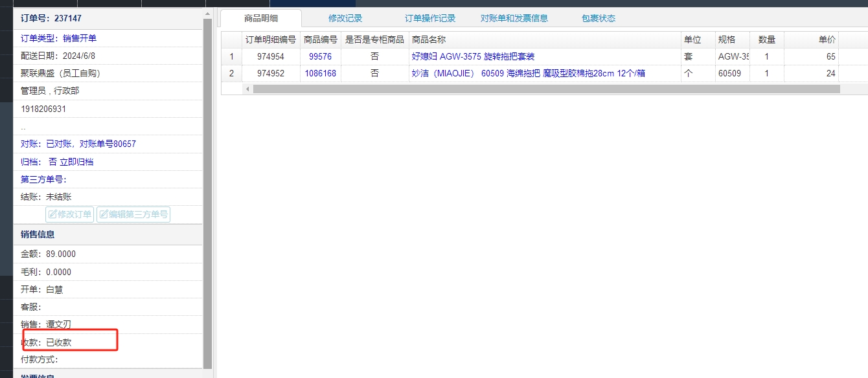Click the 商品编号 column header

[x=321, y=39]
